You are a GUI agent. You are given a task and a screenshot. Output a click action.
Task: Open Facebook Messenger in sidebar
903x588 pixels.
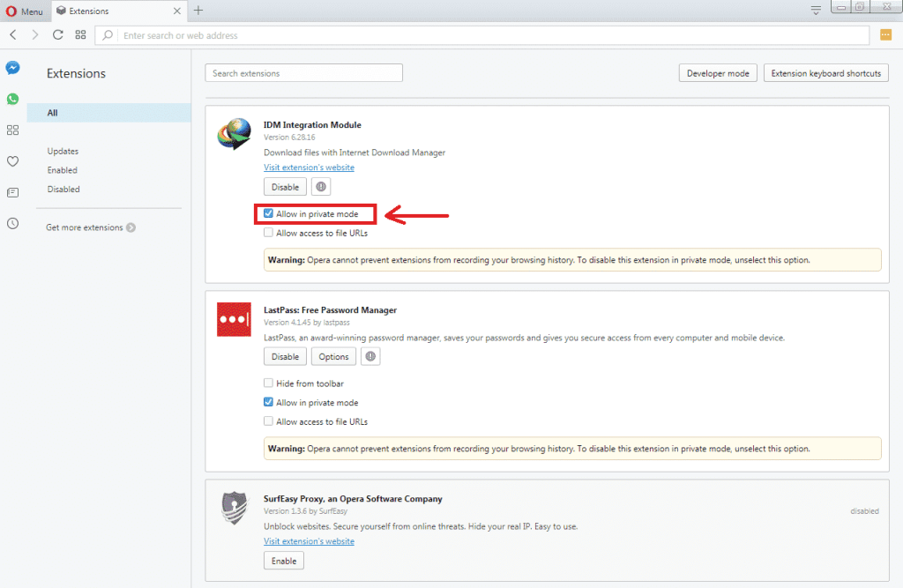point(12,68)
